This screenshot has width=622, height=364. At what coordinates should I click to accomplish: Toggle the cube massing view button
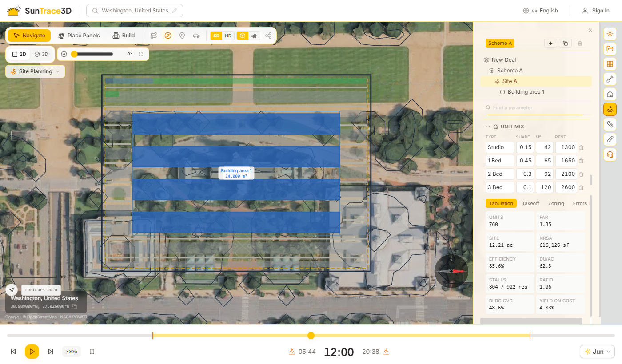pos(242,36)
